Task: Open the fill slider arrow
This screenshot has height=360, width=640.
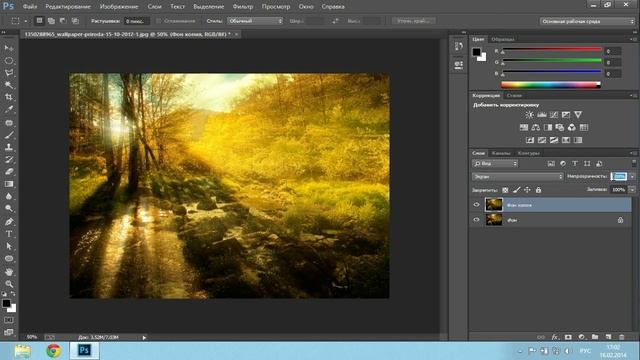Action: tap(632, 190)
